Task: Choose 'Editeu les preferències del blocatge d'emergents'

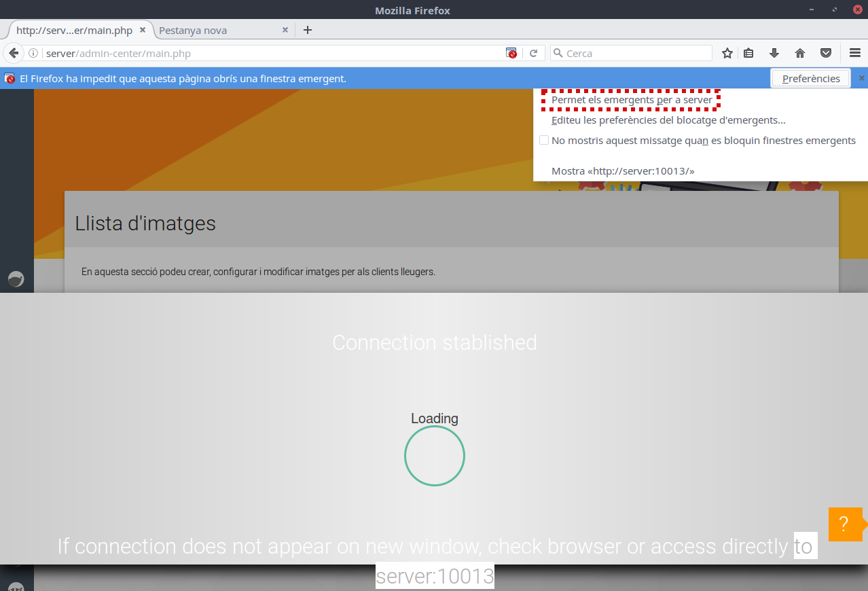Action: (x=668, y=120)
